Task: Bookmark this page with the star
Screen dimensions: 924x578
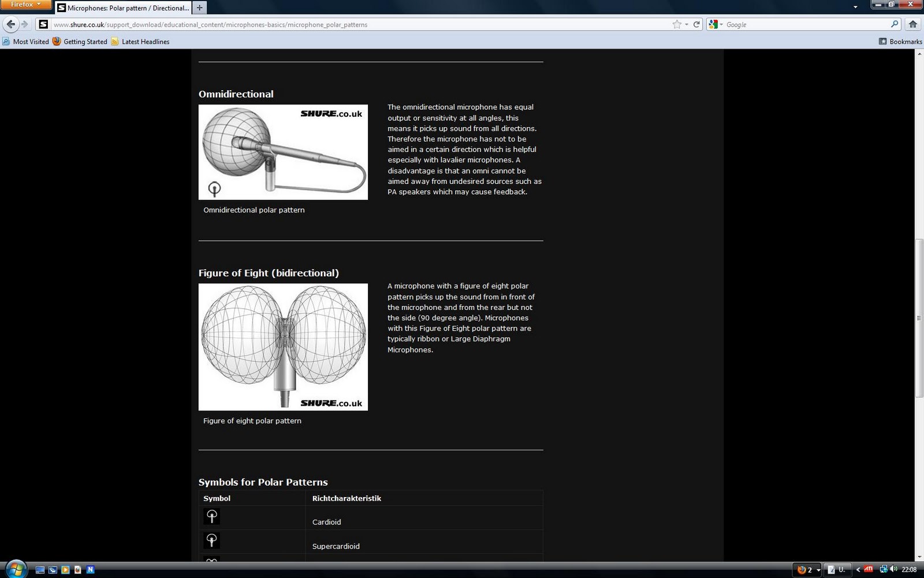Action: point(677,24)
